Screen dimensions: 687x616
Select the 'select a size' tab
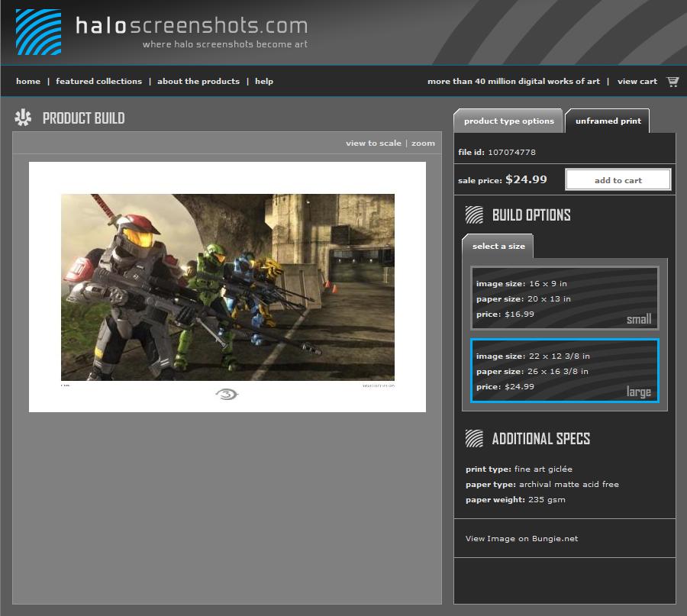coord(498,246)
